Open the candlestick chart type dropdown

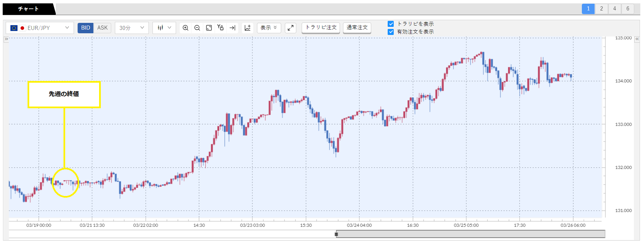(x=164, y=28)
